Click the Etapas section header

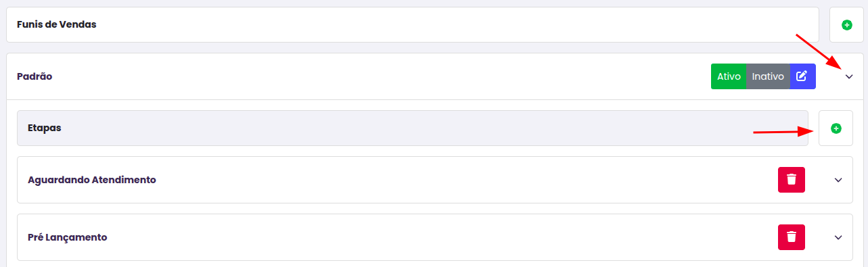[x=45, y=128]
